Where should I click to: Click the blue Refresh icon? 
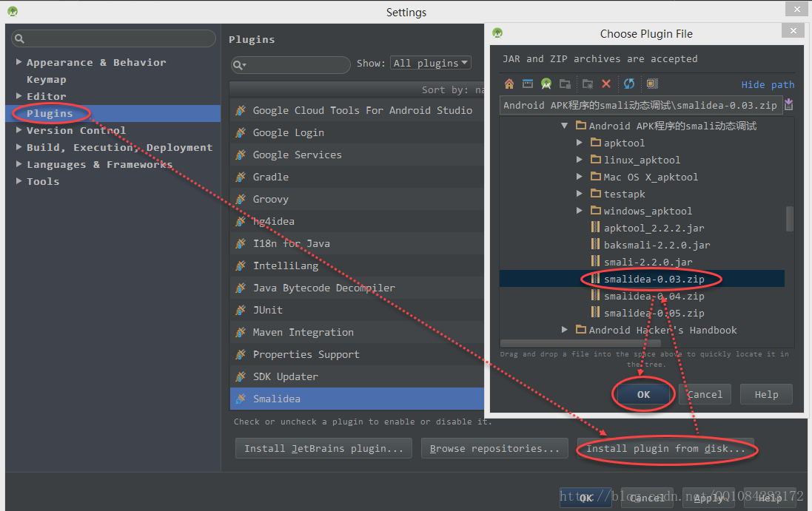pyautogui.click(x=629, y=84)
